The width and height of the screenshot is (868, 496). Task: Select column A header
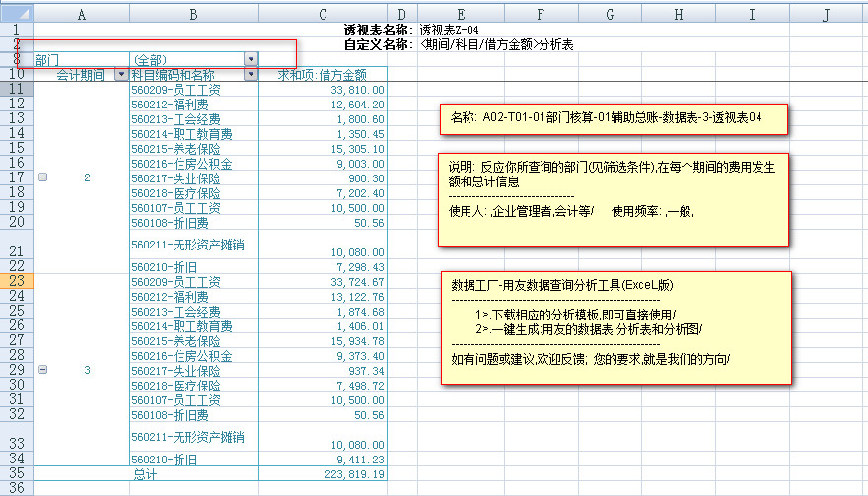[81, 15]
